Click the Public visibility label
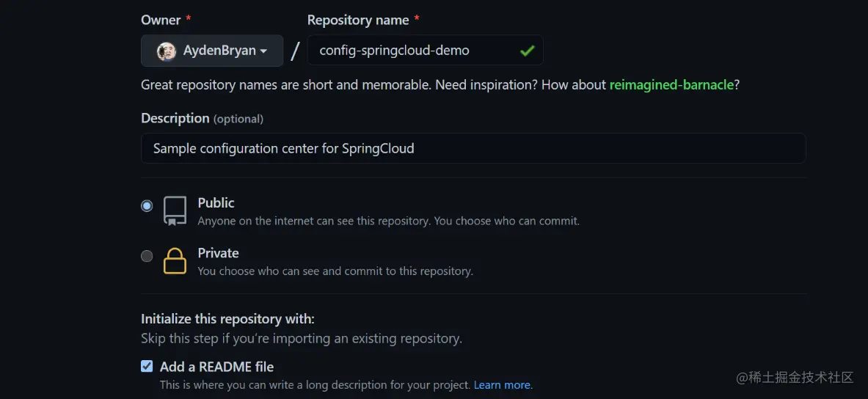This screenshot has height=399, width=868. coord(216,203)
